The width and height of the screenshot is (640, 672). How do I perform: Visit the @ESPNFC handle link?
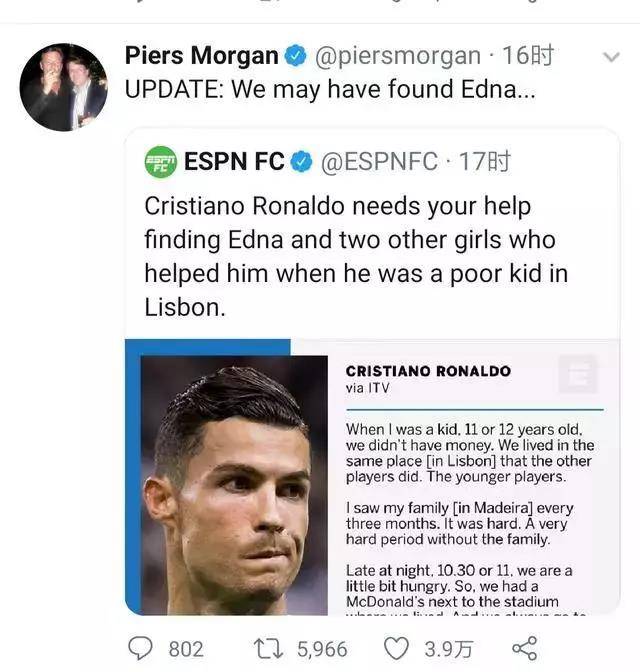point(378,161)
